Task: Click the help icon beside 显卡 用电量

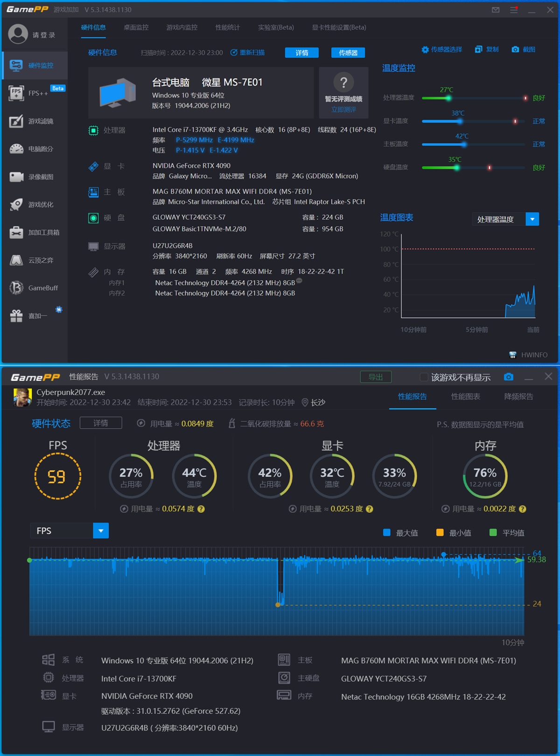Action: tap(370, 509)
